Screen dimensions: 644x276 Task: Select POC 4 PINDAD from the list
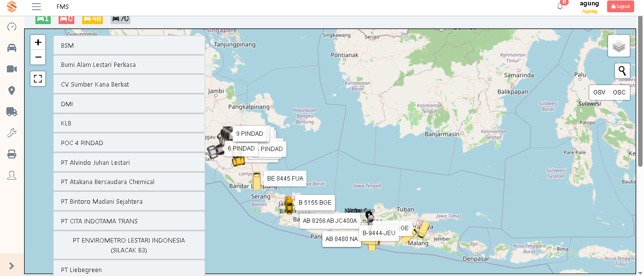point(129,143)
